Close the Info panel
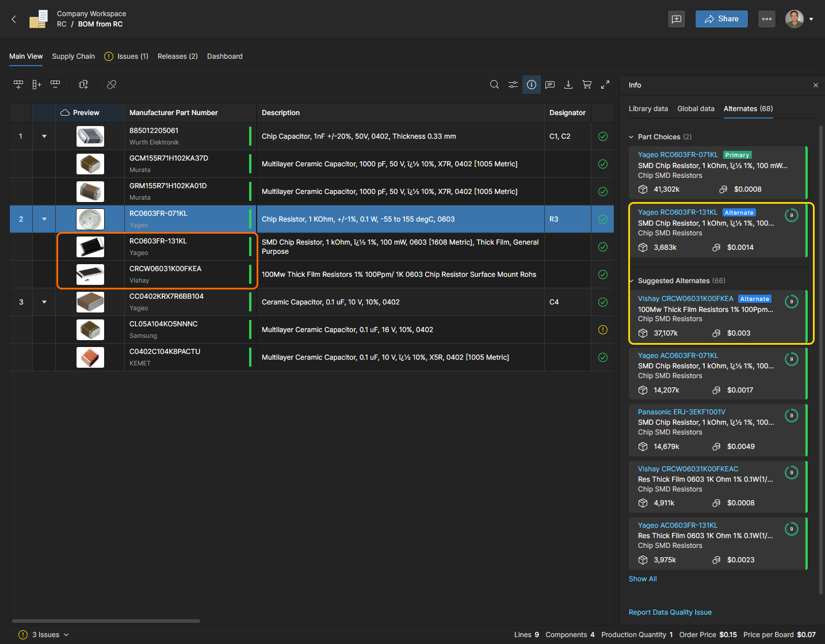Image resolution: width=825 pixels, height=644 pixels. coord(816,85)
